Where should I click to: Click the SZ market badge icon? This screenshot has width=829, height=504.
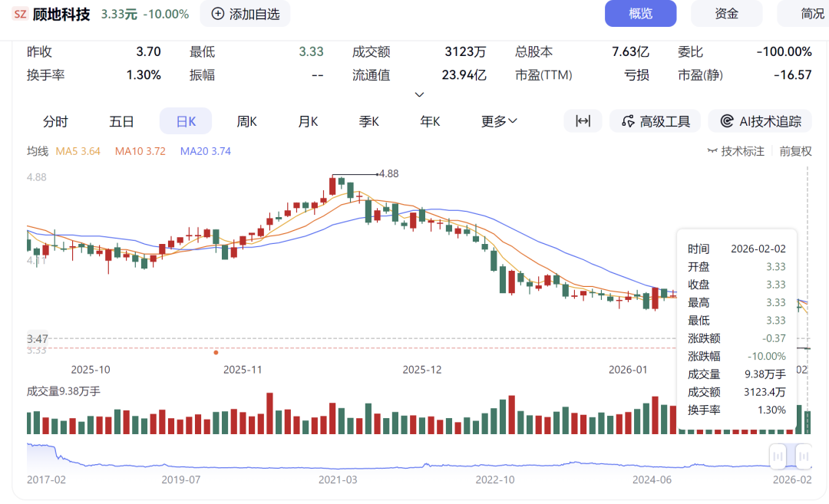pos(20,14)
